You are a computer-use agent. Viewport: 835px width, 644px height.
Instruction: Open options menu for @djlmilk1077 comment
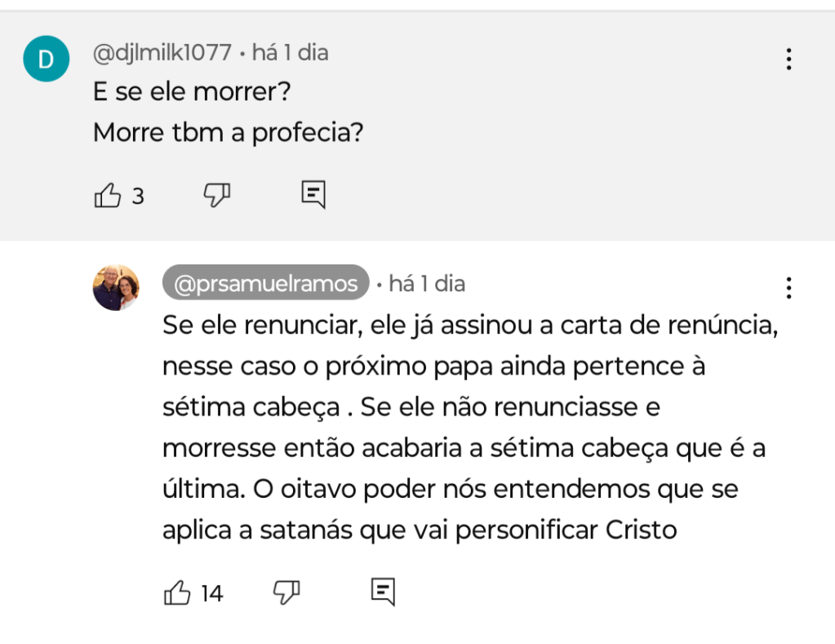point(788,60)
